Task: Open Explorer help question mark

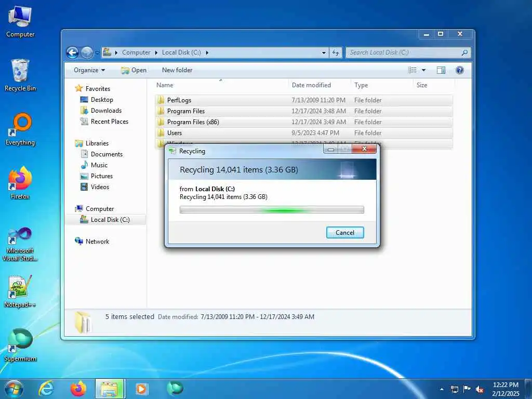Action: [460, 70]
